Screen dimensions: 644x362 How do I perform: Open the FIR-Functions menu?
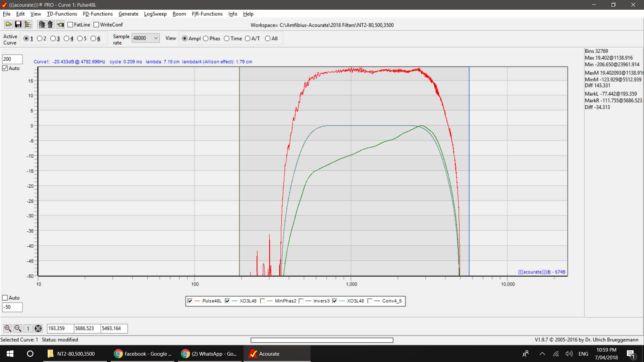pos(207,14)
